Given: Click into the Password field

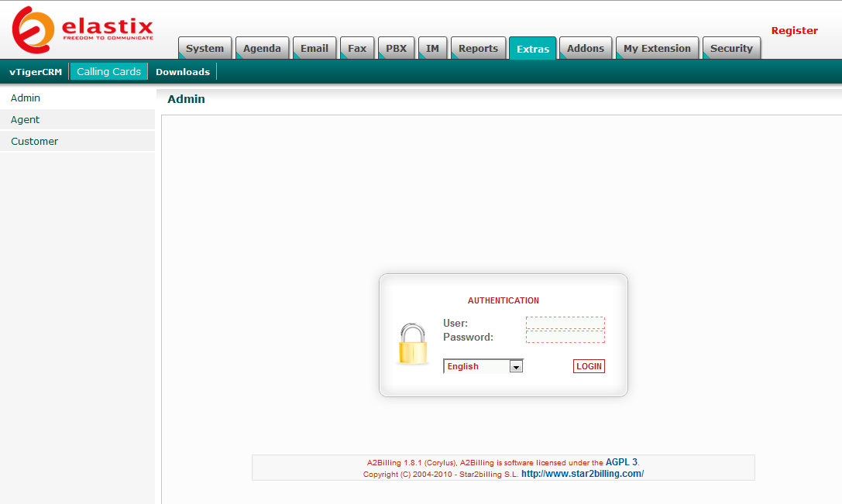Looking at the screenshot, I should [x=565, y=337].
